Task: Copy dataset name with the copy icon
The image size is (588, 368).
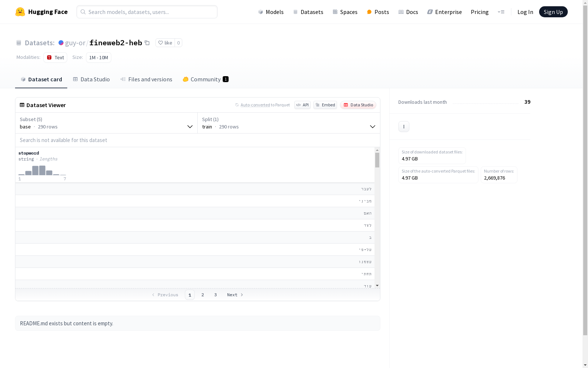Action: coord(147,43)
